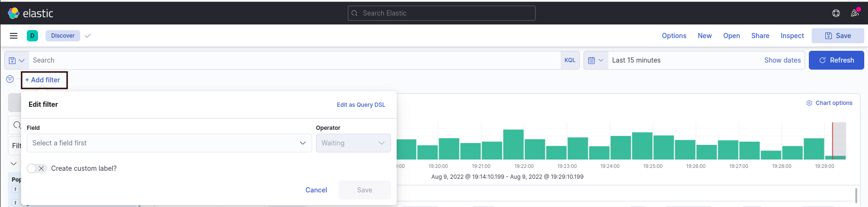Screen dimensions: 868x207
Task: Click Edit as Query DSL link
Action: pos(361,105)
